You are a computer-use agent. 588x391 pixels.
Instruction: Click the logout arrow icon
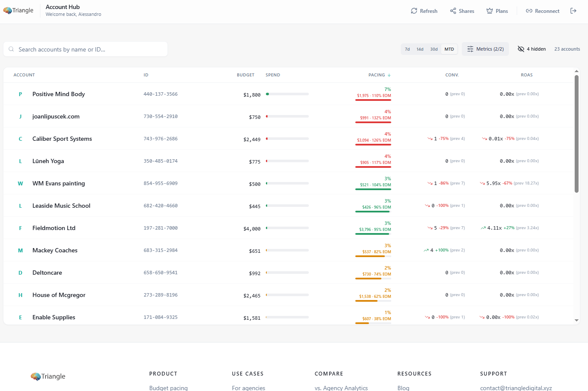tap(573, 11)
